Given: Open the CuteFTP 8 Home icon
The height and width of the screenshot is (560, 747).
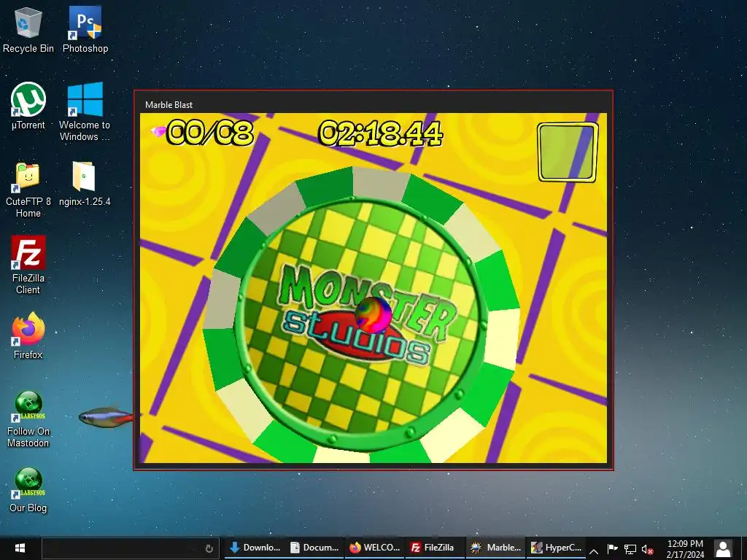Looking at the screenshot, I should 28,189.
